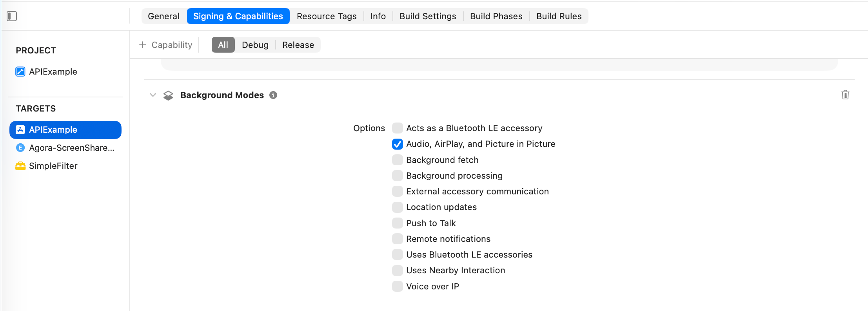Open the Build Phases tab
868x311 pixels.
[496, 16]
